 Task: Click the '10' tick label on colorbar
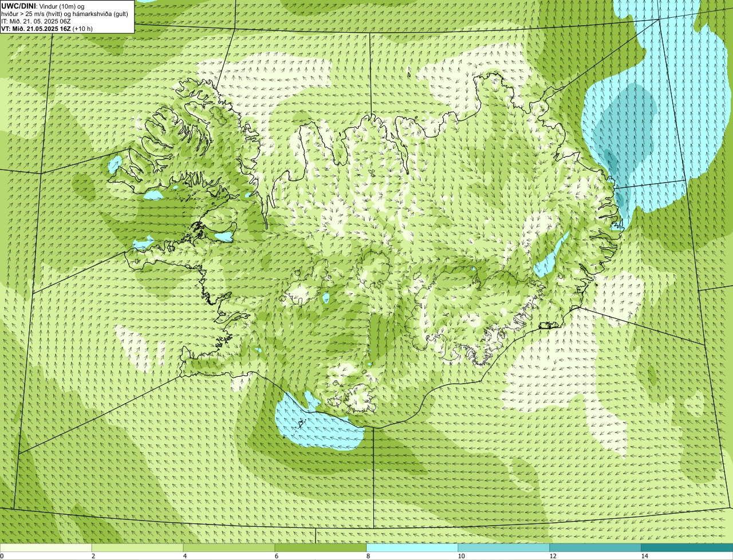pyautogui.click(x=461, y=556)
